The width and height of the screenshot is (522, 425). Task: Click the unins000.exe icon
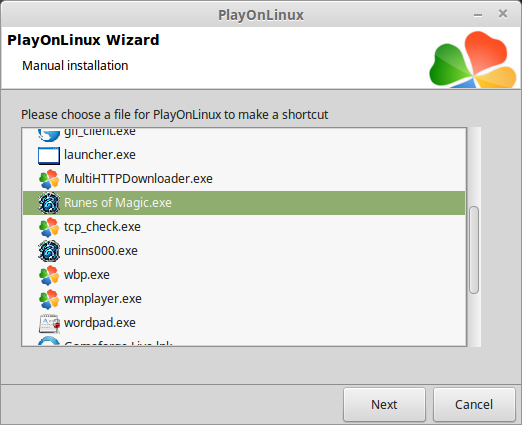click(x=49, y=251)
